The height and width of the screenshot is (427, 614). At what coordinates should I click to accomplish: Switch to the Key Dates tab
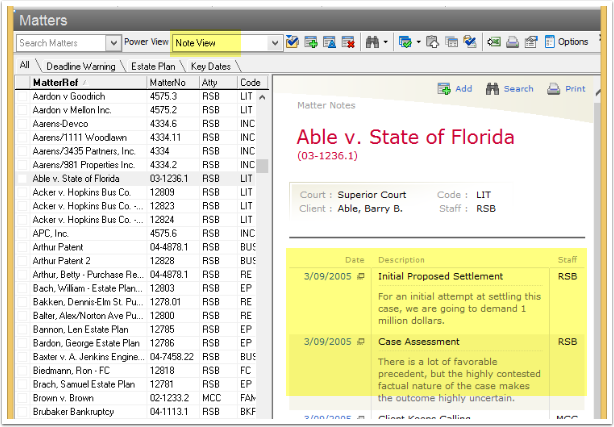click(x=211, y=67)
